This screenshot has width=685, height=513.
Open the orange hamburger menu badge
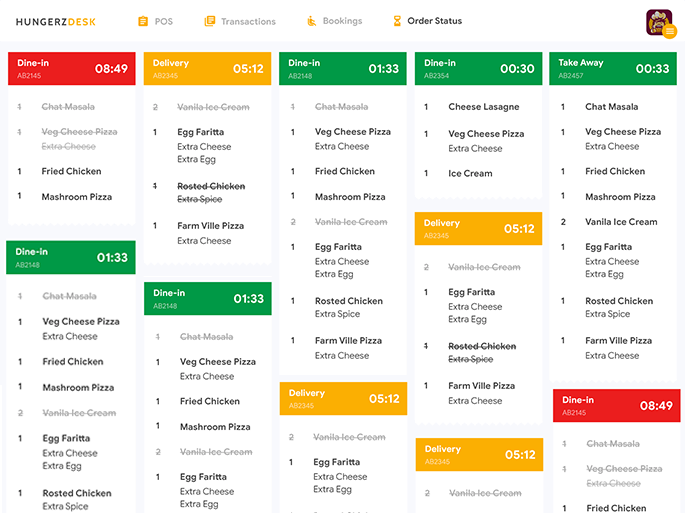670,31
